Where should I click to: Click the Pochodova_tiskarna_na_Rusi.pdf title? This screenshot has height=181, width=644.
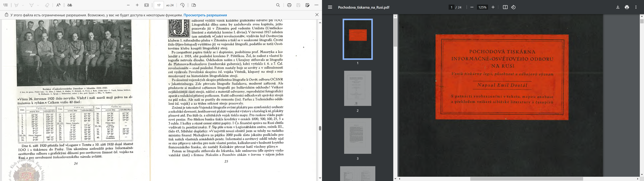tap(364, 7)
